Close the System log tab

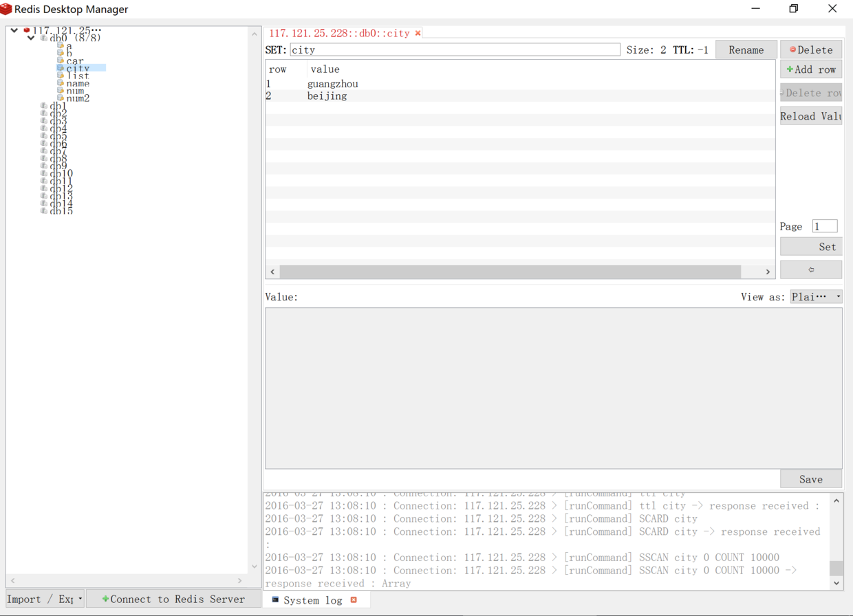354,600
